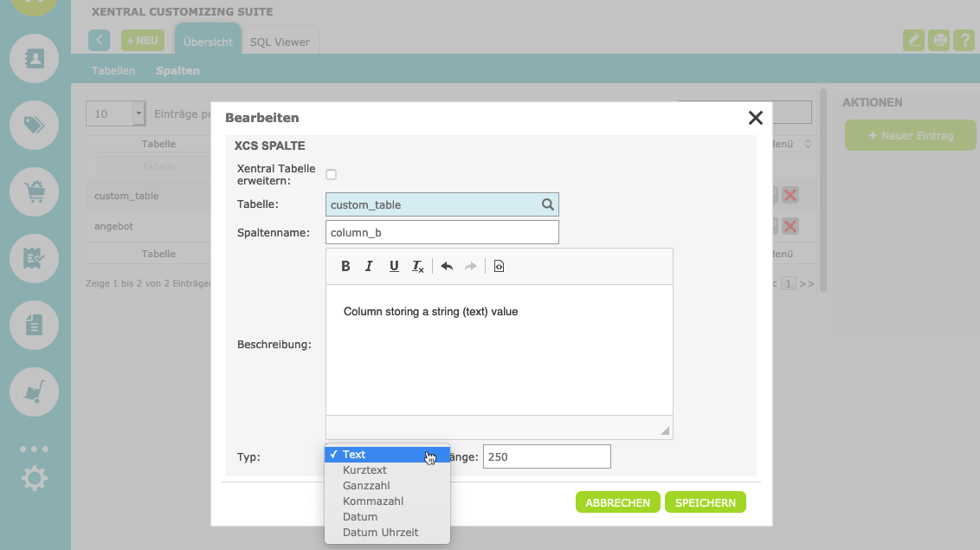Choose Ganzzahl option in type list
This screenshot has height=550, width=980.
coord(366,485)
